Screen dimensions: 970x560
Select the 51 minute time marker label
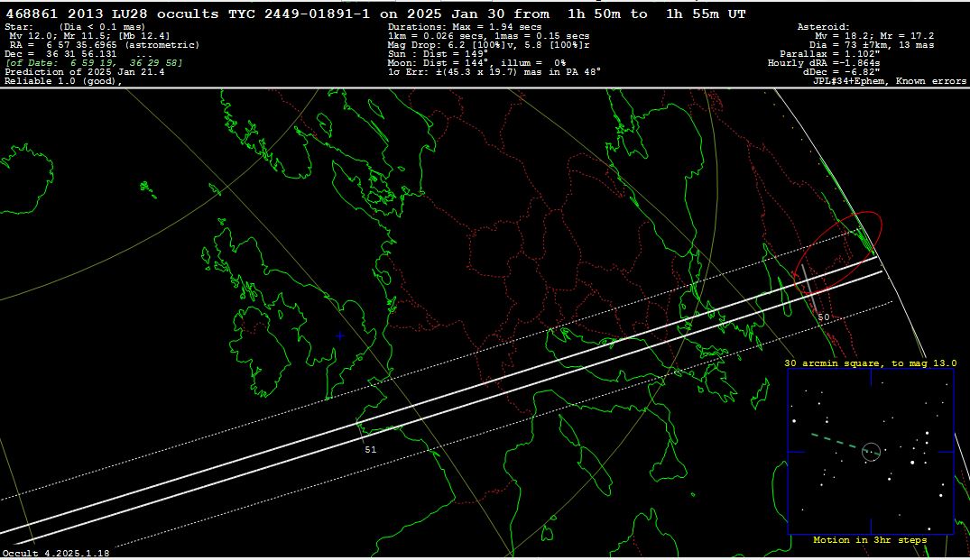click(370, 449)
